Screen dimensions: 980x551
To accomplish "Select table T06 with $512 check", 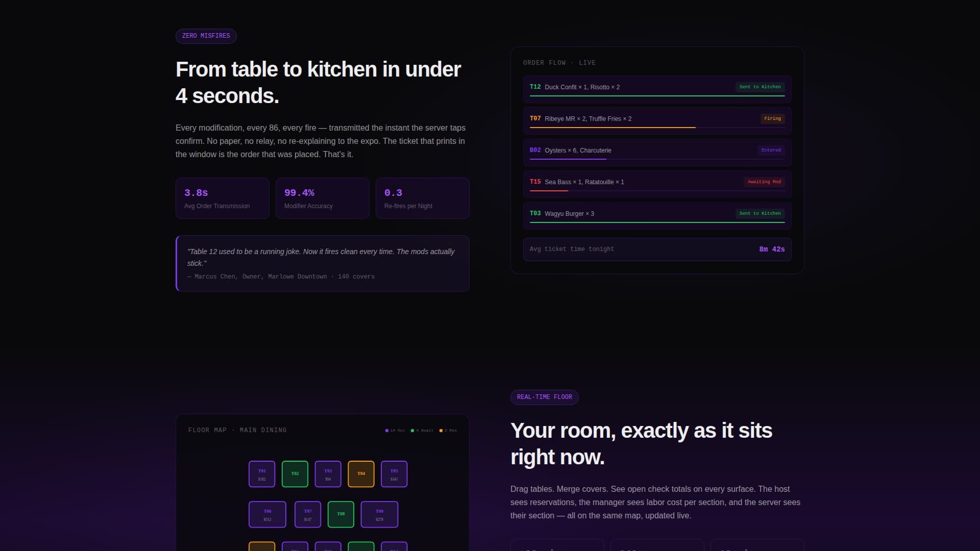I will coord(267,514).
